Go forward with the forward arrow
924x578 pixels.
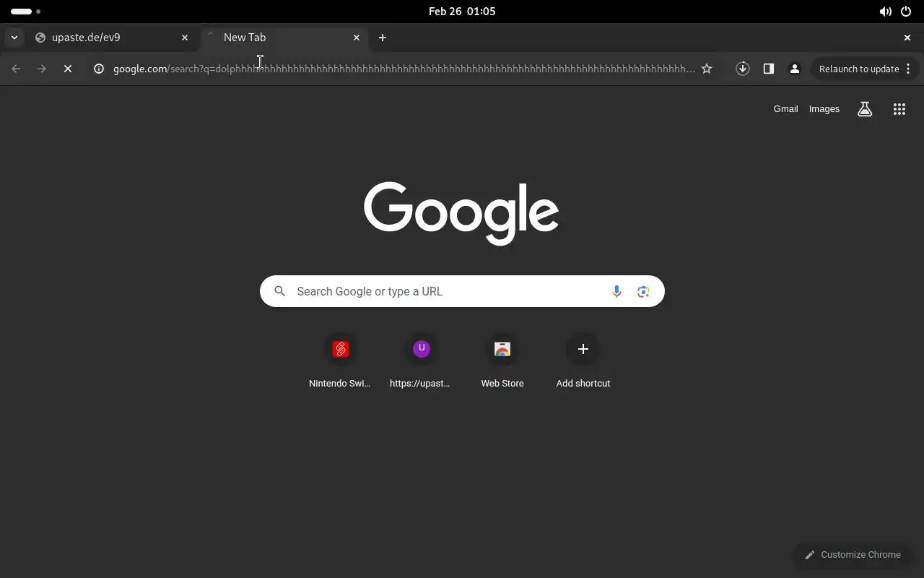pos(42,69)
